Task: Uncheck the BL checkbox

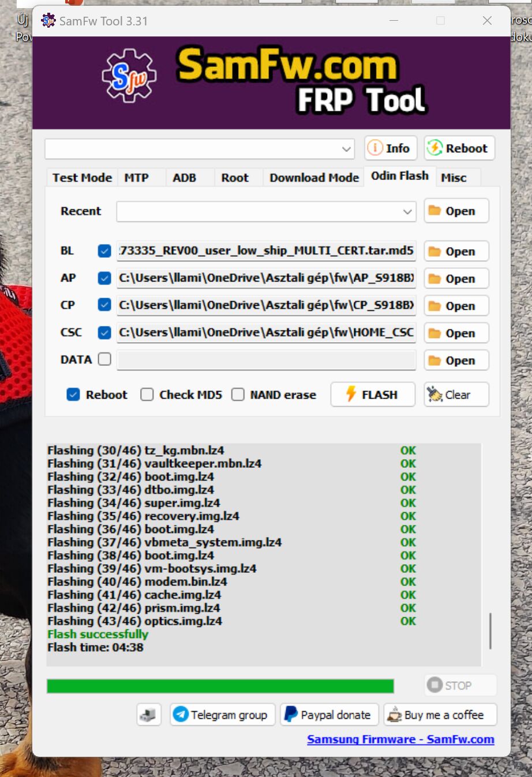Action: [104, 251]
